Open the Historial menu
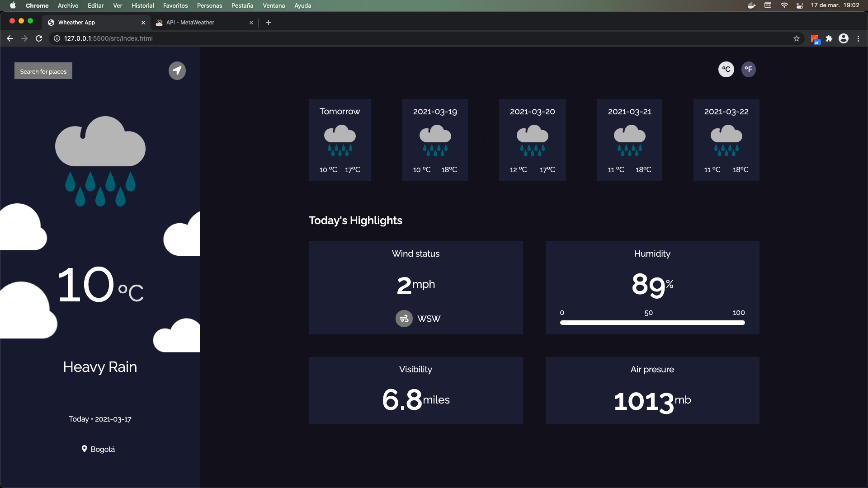The width and height of the screenshot is (868, 488). click(142, 5)
